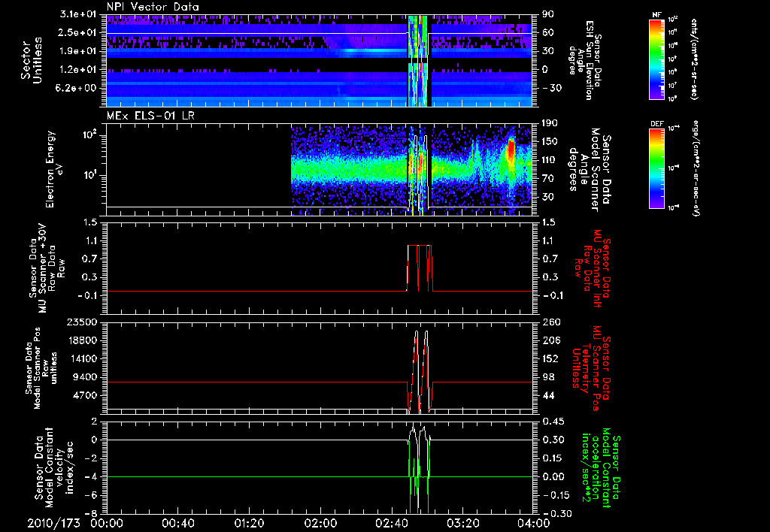This screenshot has width=770, height=532.
Task: Click the 02:00 time tick label
Action: pyautogui.click(x=320, y=523)
